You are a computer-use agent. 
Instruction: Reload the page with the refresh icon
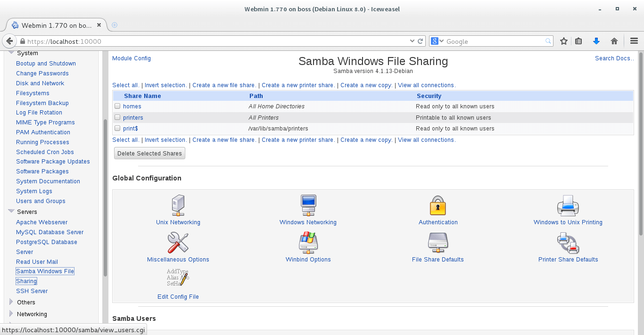pyautogui.click(x=421, y=41)
